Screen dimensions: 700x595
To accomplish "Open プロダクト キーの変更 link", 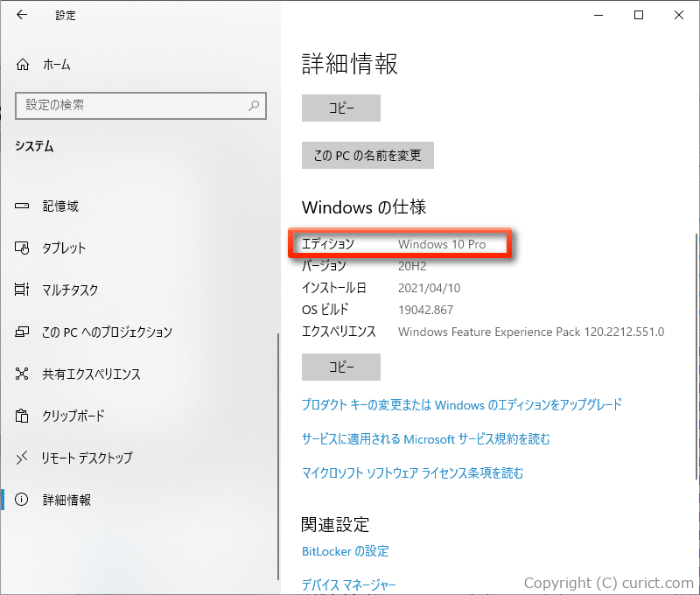I will click(462, 405).
